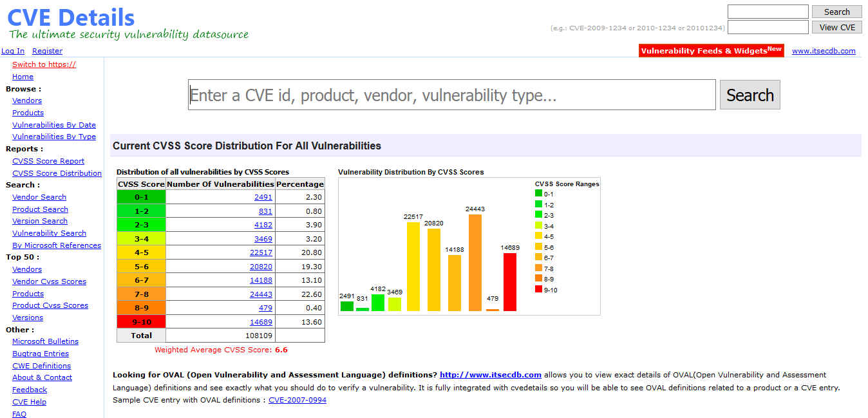Open Top 50 Products link
Screen dimensions: 868x418
[28, 294]
